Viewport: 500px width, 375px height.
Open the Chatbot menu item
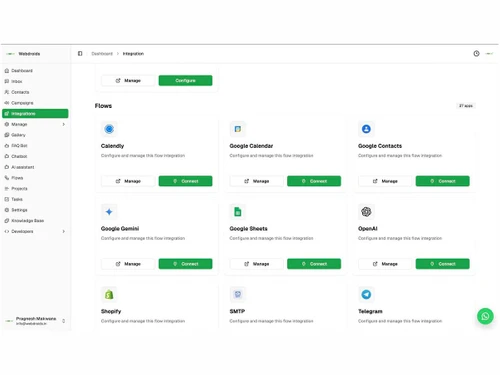(35, 156)
